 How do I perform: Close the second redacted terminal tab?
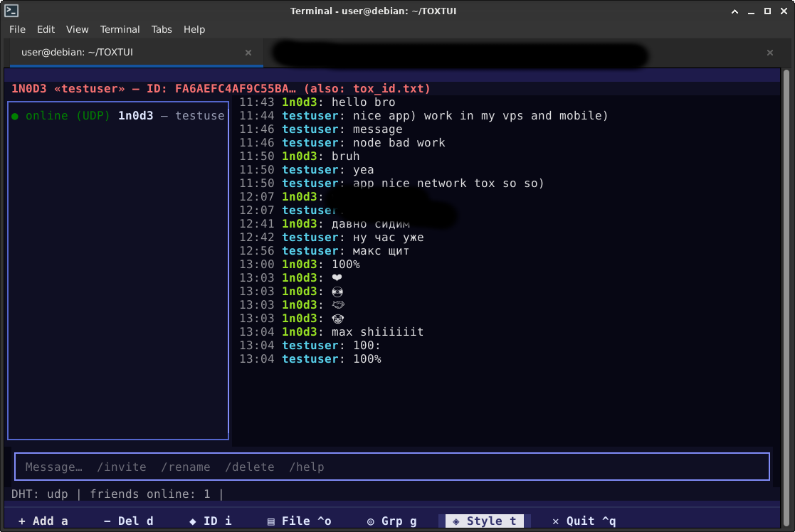click(x=770, y=53)
